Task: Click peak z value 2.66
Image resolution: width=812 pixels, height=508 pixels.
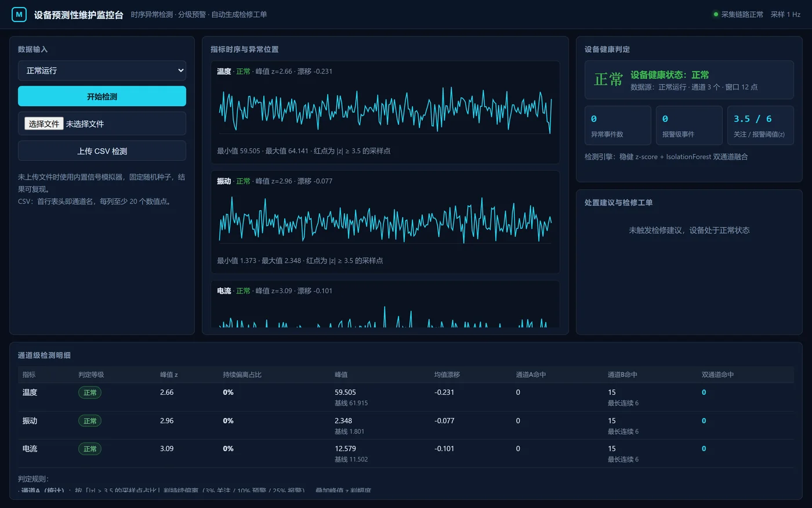Action: coord(167,392)
